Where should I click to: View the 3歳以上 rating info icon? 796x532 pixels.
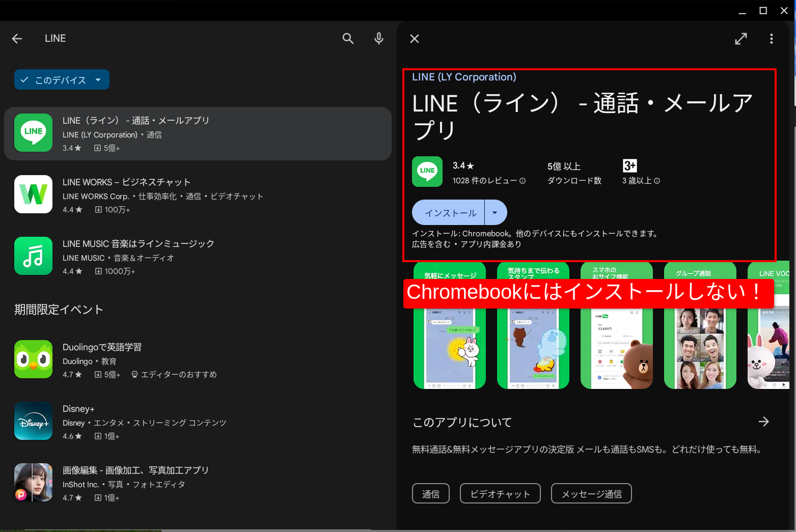point(657,180)
